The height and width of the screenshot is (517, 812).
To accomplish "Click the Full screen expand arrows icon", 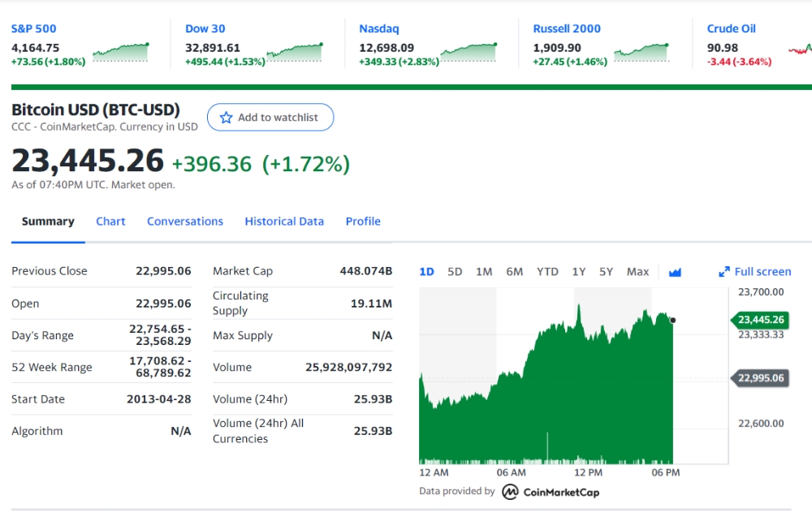I will 724,272.
